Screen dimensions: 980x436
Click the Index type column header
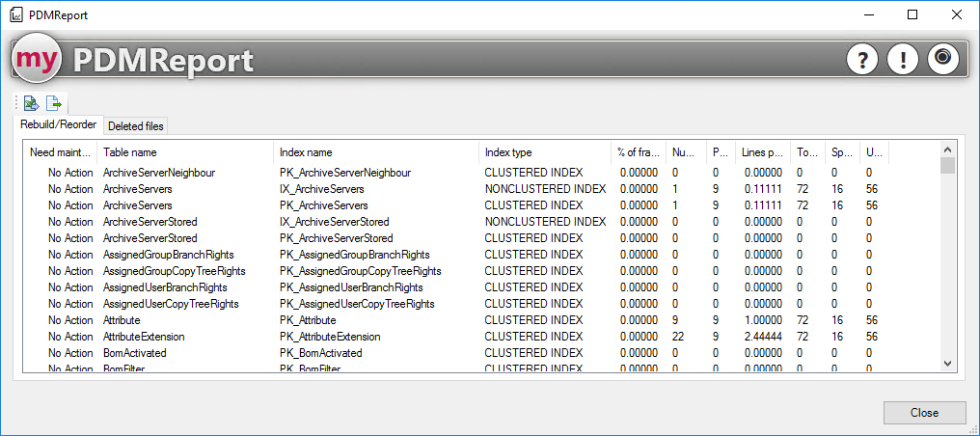pos(507,152)
